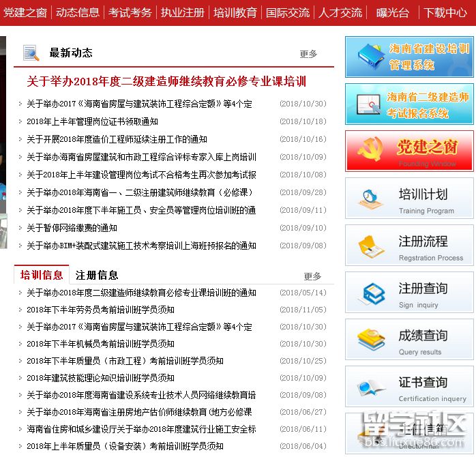476x457 pixels.
Task: Click date (2018/06/27) in training list
Action: tap(303, 412)
